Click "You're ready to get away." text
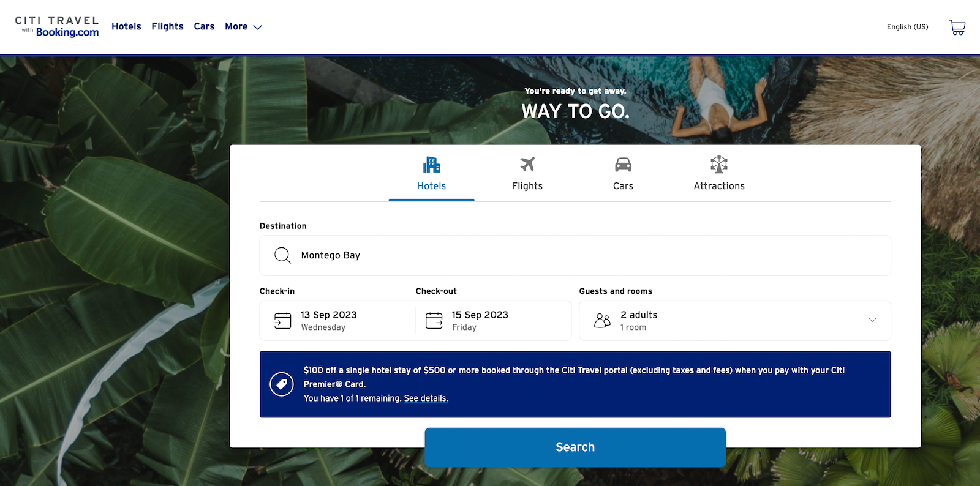The image size is (980, 486). [x=575, y=91]
